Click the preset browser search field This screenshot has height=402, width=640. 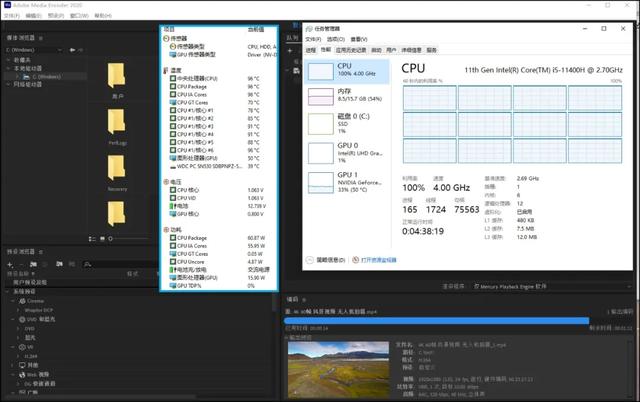[x=120, y=264]
